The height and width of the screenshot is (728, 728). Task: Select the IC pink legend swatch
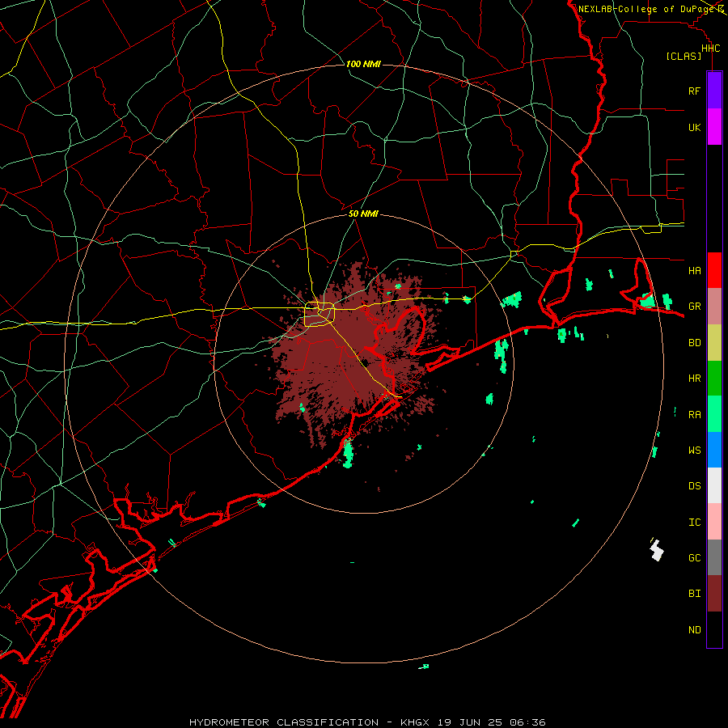714,522
